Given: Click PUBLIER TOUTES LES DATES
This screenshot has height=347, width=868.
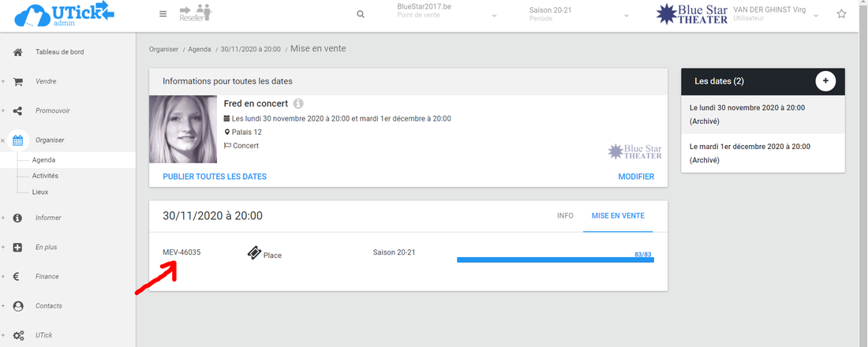Looking at the screenshot, I should click(215, 177).
